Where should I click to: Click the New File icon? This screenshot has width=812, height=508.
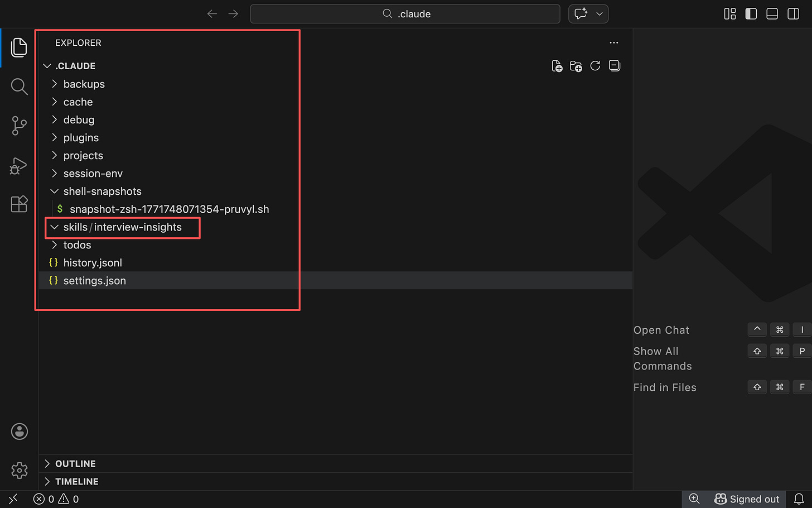pos(557,66)
